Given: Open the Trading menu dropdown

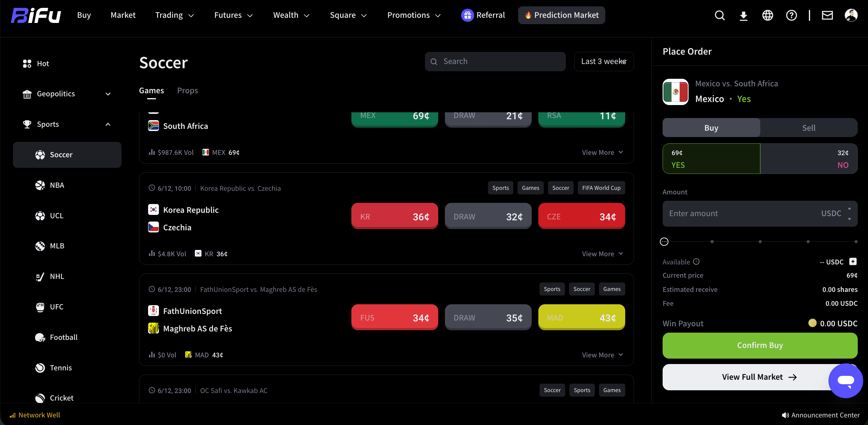Looking at the screenshot, I should (174, 15).
